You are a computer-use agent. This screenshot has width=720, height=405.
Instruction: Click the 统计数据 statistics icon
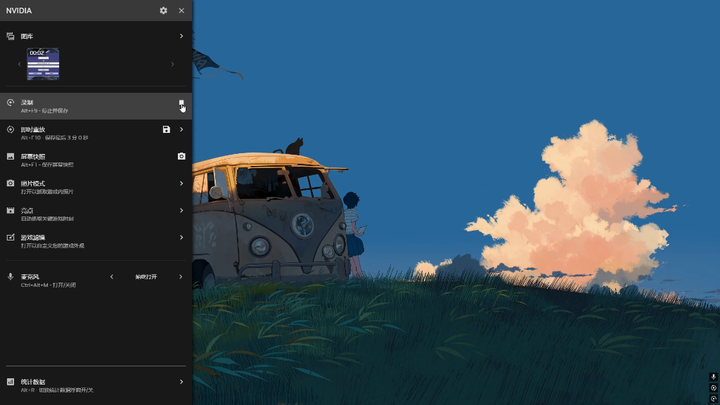click(11, 382)
